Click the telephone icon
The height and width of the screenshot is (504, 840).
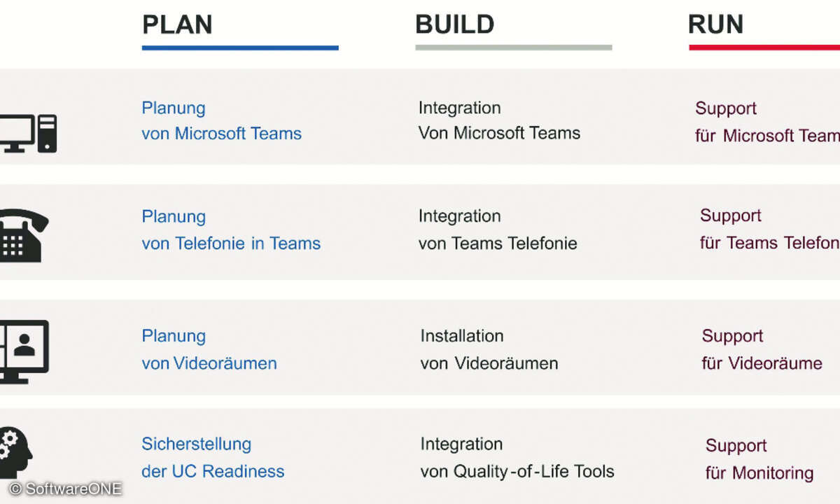pyautogui.click(x=24, y=236)
